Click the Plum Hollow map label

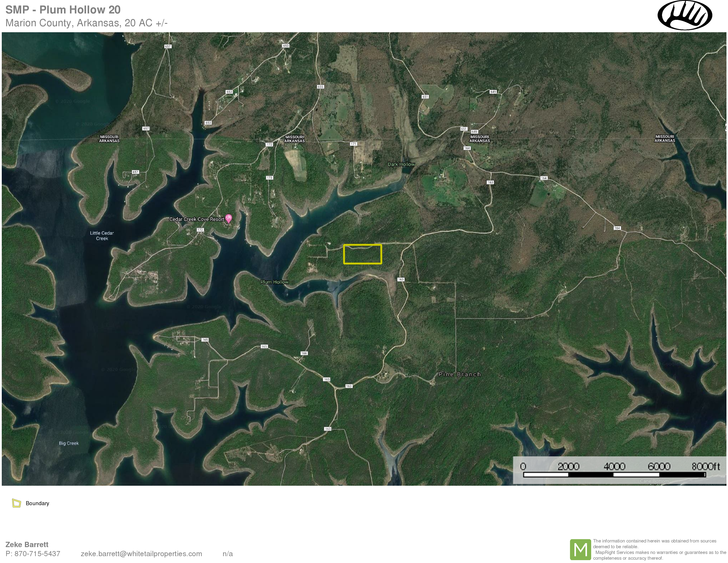coord(274,282)
